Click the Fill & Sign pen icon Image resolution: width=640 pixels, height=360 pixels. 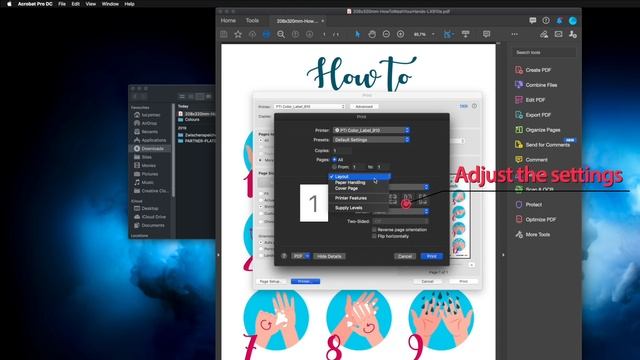[544, 34]
